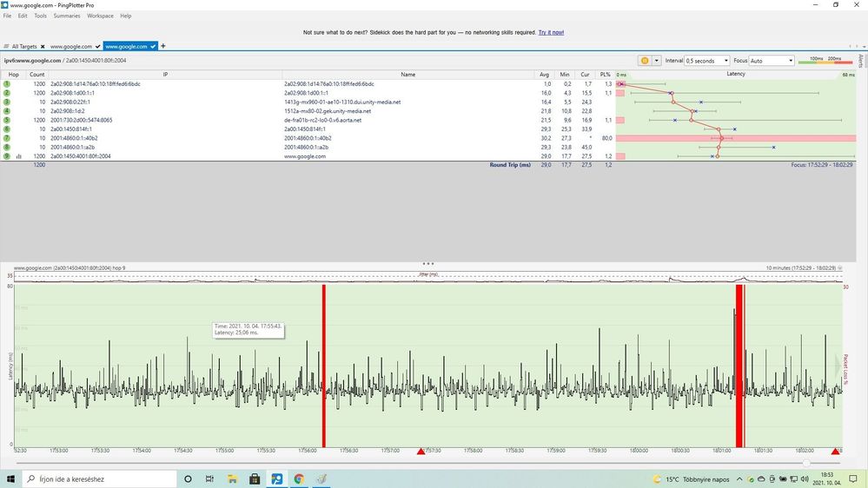
Task: Toggle the timeline graph icon on hop 9
Action: [19, 156]
